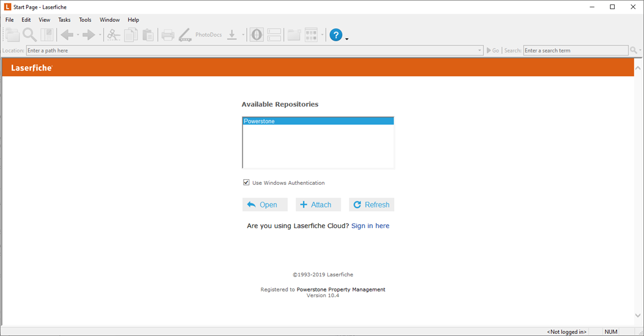Click the NUM status bar indicator
Viewport: 644px width, 336px height.
[x=611, y=332]
